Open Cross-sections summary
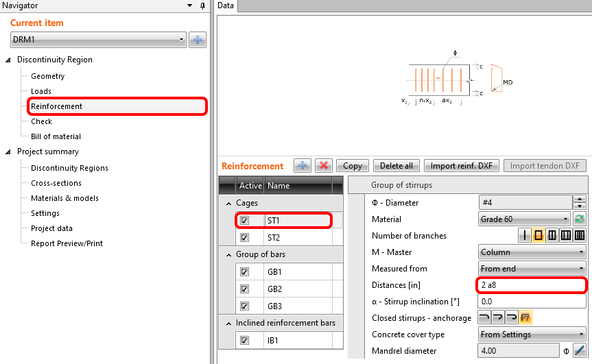This screenshot has height=364, width=592. 56,183
